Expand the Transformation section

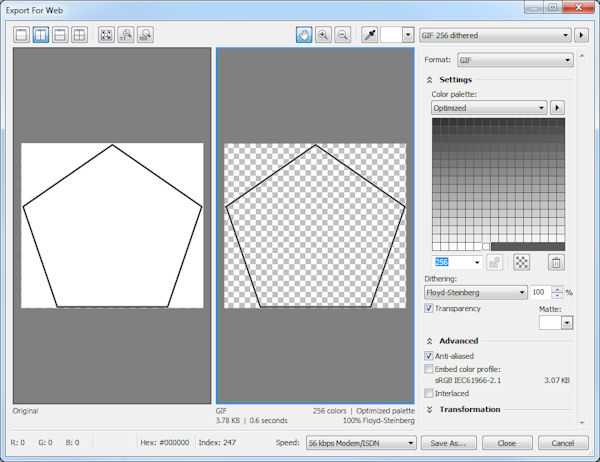(429, 409)
